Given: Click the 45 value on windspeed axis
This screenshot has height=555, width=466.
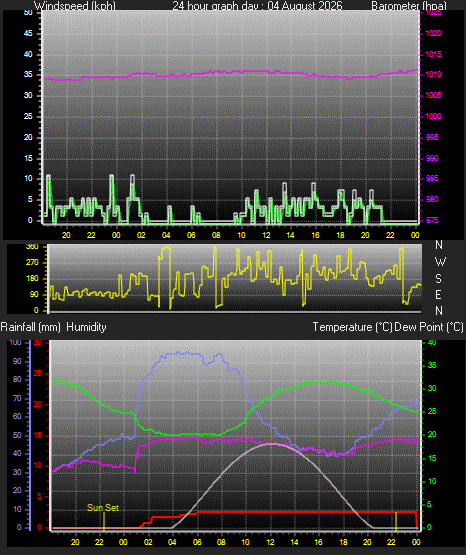Looking at the screenshot, I should [28, 33].
